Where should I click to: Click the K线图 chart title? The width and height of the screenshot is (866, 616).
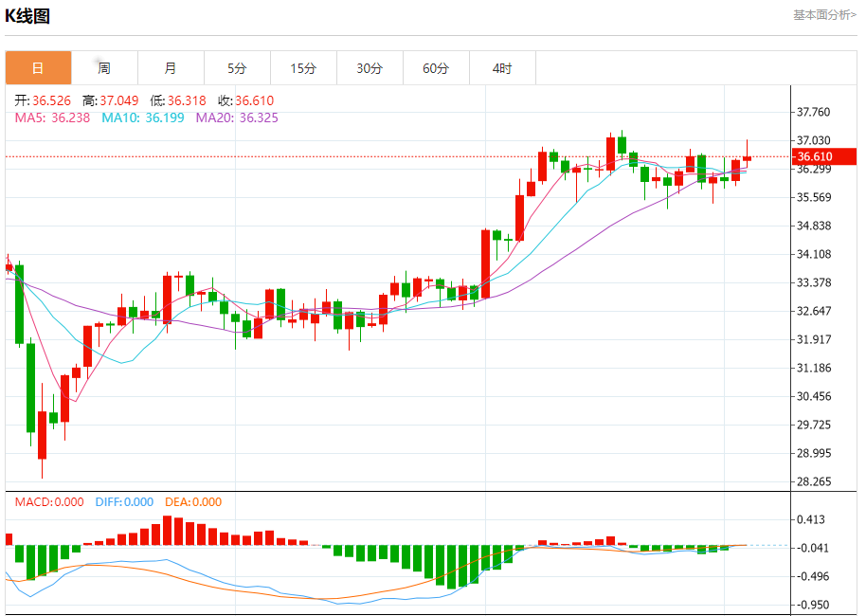tap(27, 15)
